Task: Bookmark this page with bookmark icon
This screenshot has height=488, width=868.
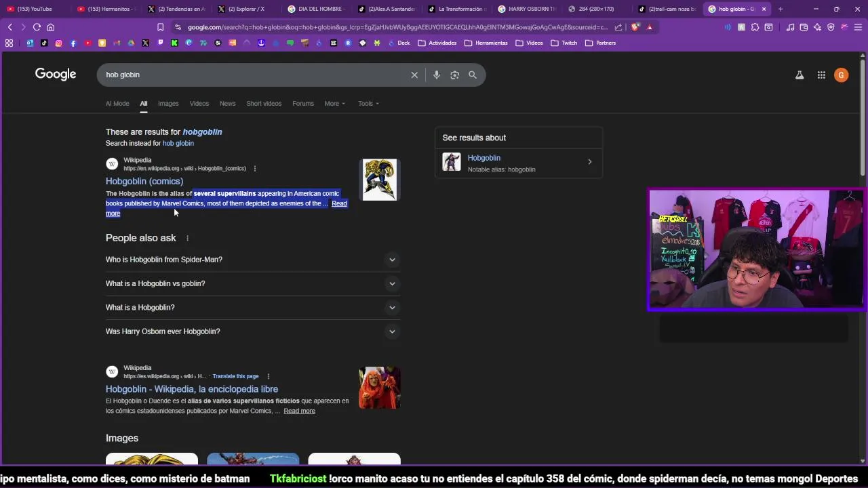Action: tap(160, 27)
